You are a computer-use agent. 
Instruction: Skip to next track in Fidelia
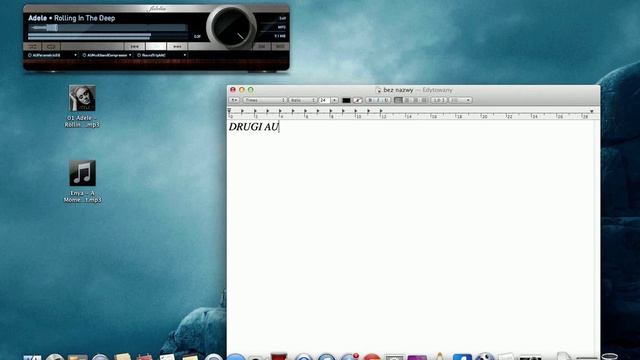[x=177, y=47]
